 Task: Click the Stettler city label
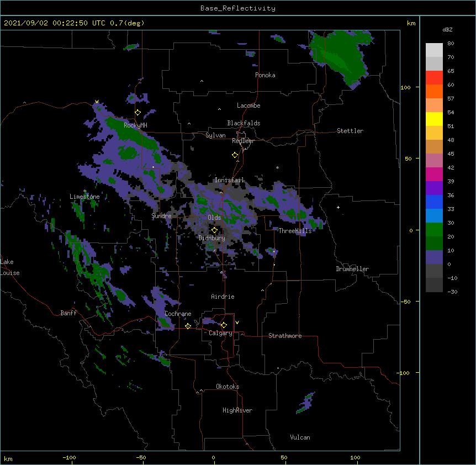pos(350,131)
